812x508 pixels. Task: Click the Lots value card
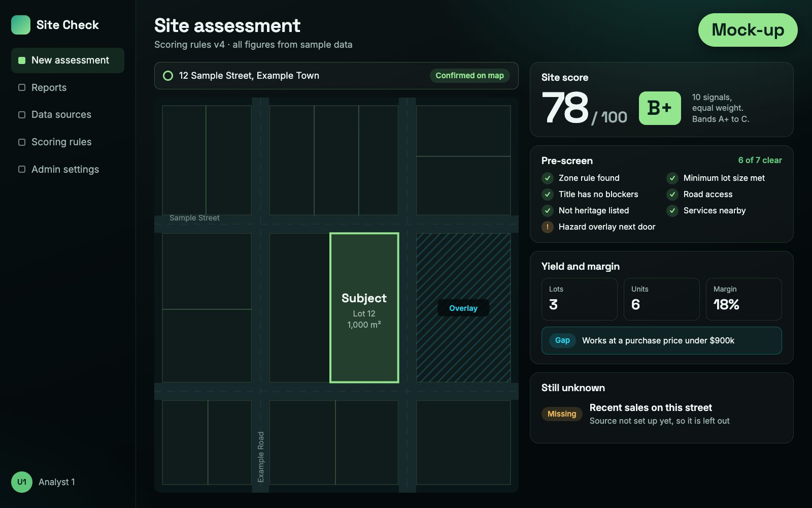[x=580, y=299]
